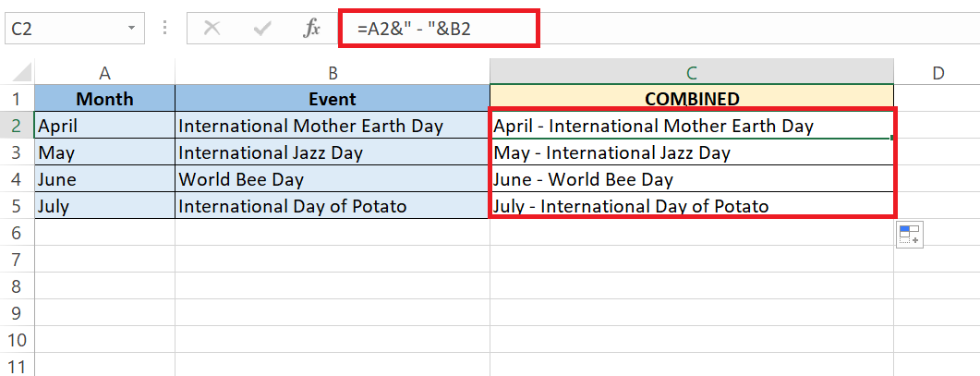Select row 2 header
Viewport: 980px width, 376px height.
point(17,126)
